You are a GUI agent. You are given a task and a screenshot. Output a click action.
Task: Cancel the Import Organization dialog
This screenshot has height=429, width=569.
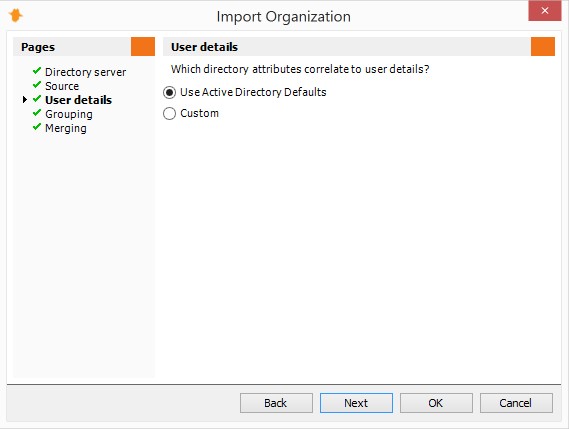[x=516, y=403]
